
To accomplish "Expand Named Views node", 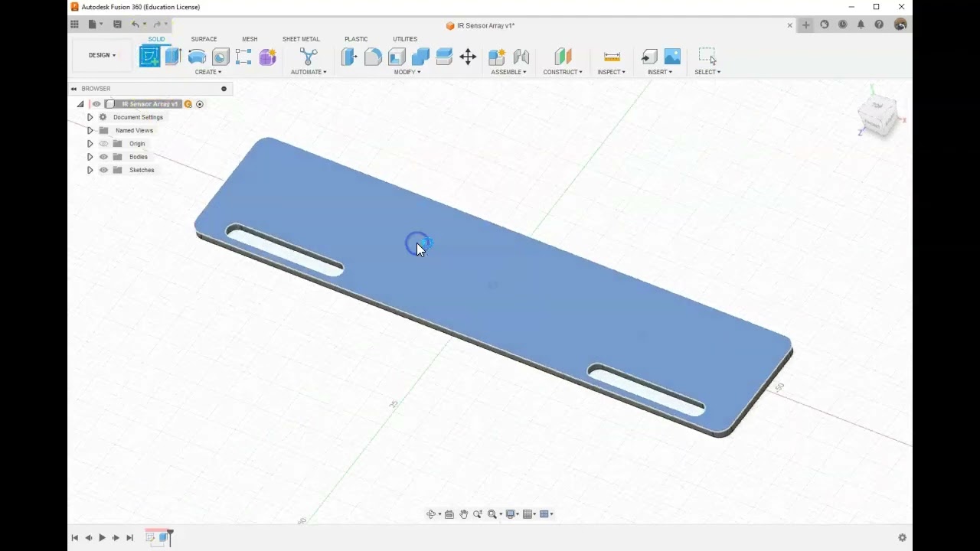I will [x=90, y=130].
